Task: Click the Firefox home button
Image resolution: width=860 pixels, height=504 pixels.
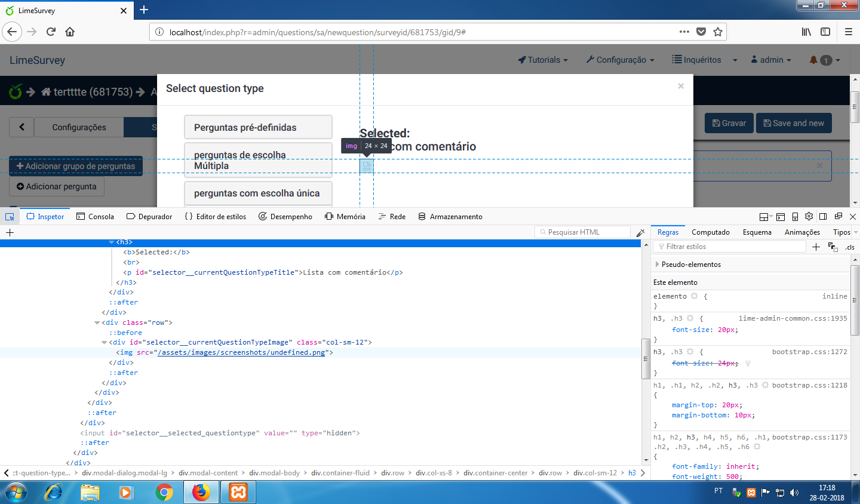Action: 70,32
